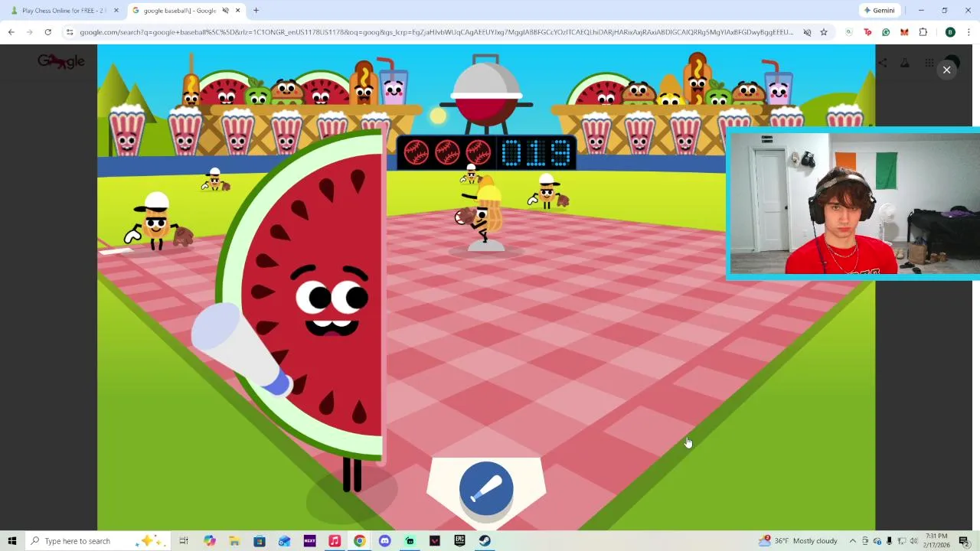The width and height of the screenshot is (980, 551).
Task: Switch to the Play Chess Online tab
Action: [x=64, y=11]
